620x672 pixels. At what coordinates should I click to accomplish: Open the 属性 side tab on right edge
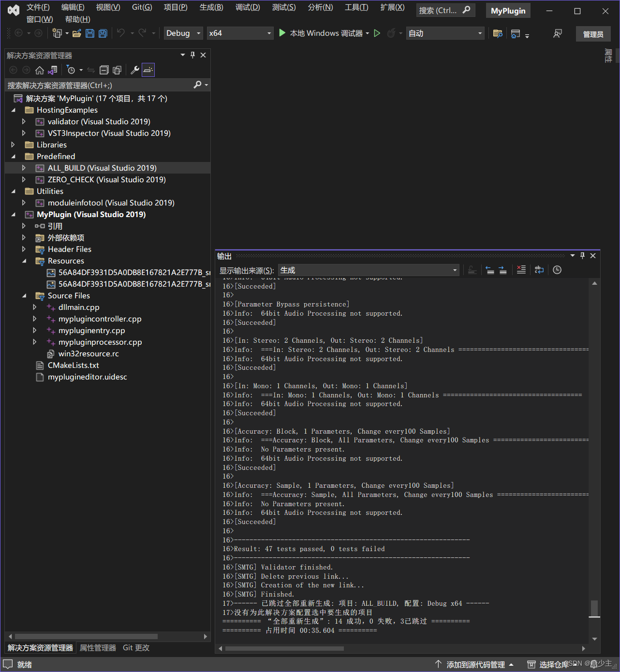[608, 56]
